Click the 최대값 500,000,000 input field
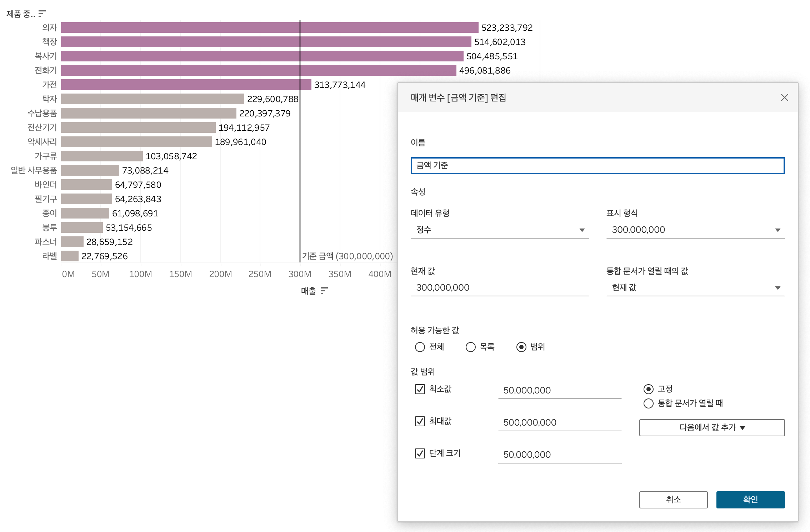 point(559,422)
